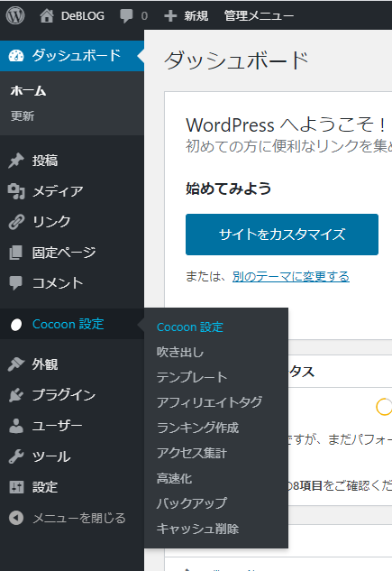Select 高速化 in flyout submenu
Screen dimensions: 392x571
pos(174,478)
